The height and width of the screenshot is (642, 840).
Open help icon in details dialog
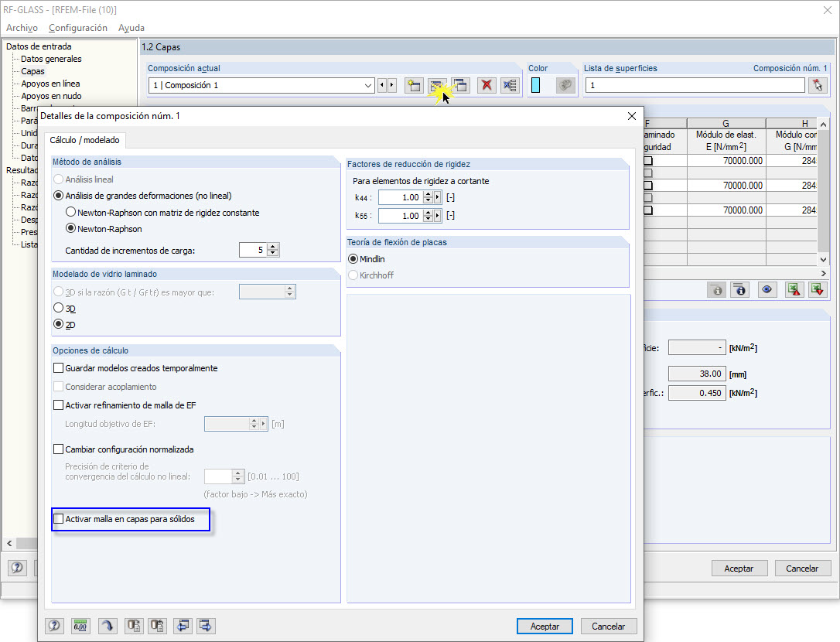point(54,626)
